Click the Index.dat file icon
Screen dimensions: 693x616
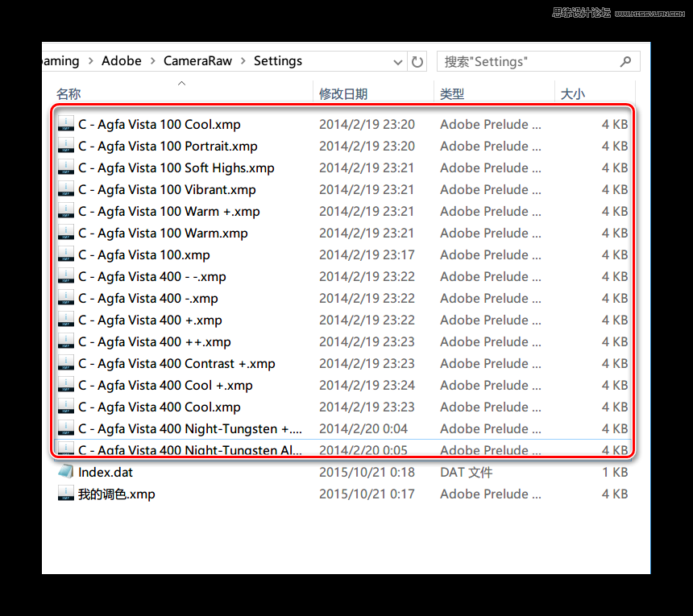[x=66, y=472]
